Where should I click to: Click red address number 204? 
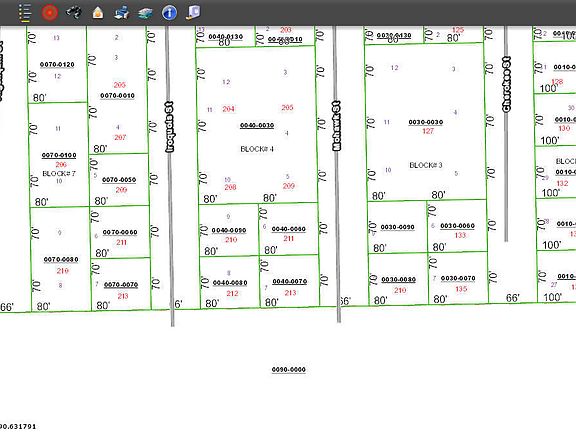pyautogui.click(x=228, y=109)
